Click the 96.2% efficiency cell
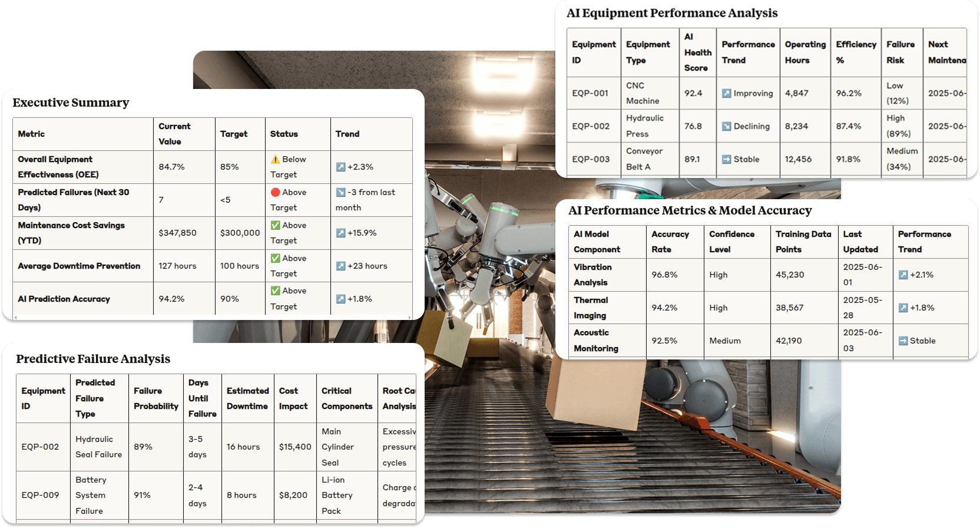Image resolution: width=980 pixels, height=528 pixels. point(849,93)
